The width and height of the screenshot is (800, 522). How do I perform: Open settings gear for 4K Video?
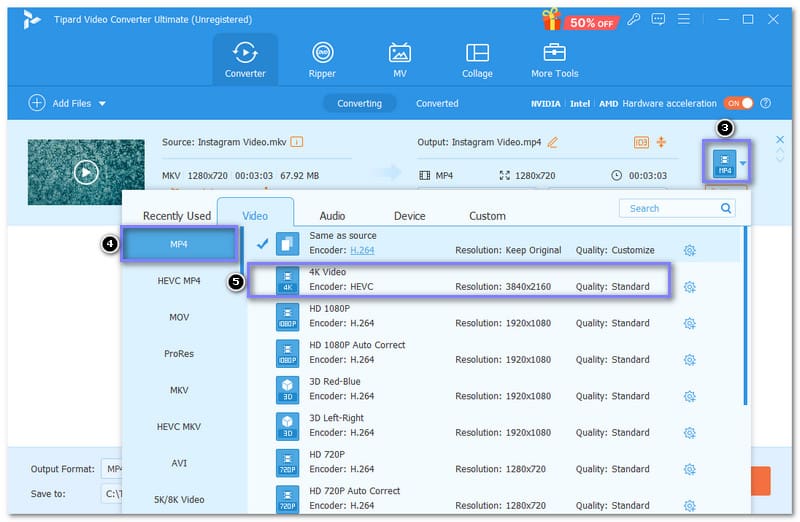[x=689, y=287]
